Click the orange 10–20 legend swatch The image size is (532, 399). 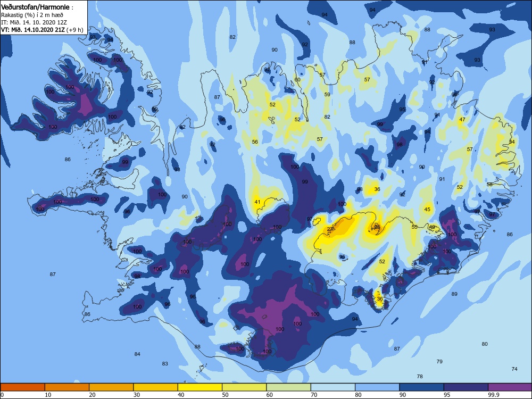click(67, 387)
